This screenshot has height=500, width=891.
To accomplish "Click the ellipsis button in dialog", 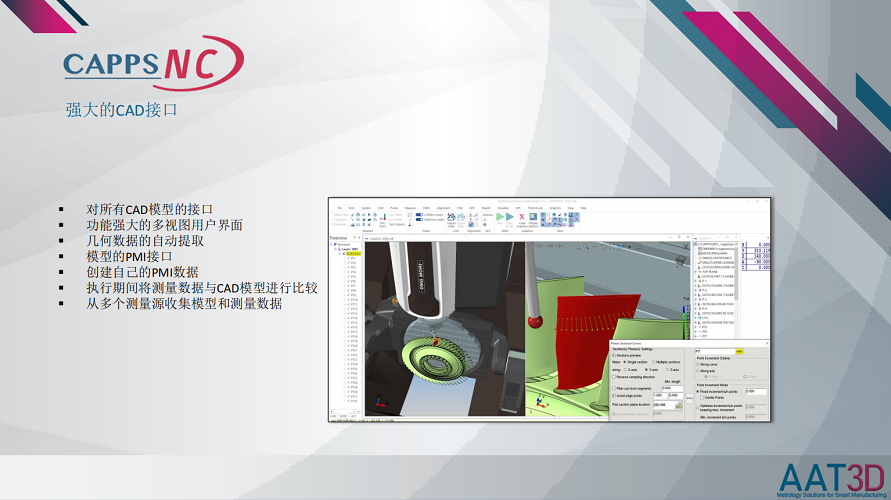I will pyautogui.click(x=689, y=397).
